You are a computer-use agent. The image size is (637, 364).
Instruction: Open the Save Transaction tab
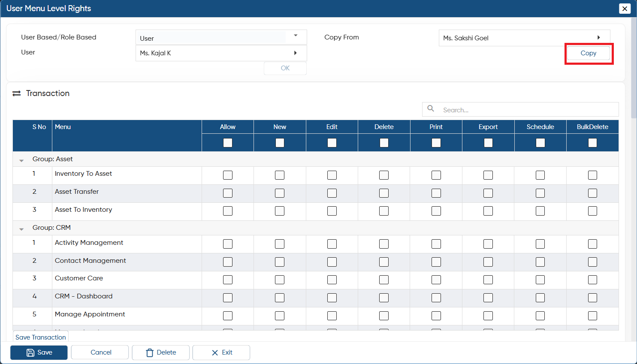click(41, 337)
